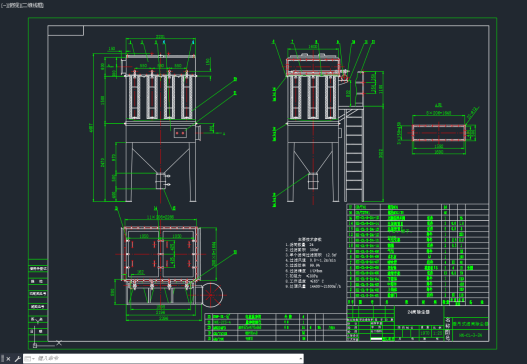
Task: Select the circular fan symbol in the plan view
Action: tap(211, 295)
